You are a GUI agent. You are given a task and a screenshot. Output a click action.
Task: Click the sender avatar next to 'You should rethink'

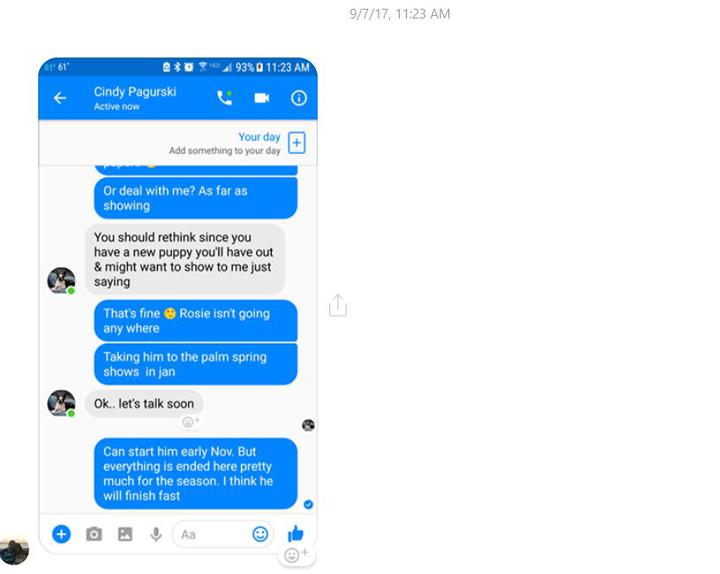[61, 280]
